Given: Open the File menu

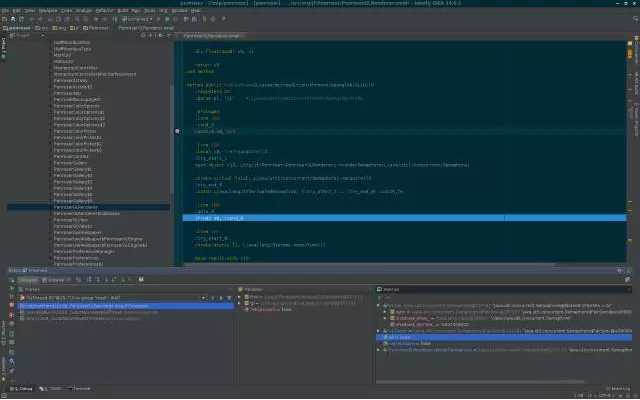Looking at the screenshot, I should point(4,11).
